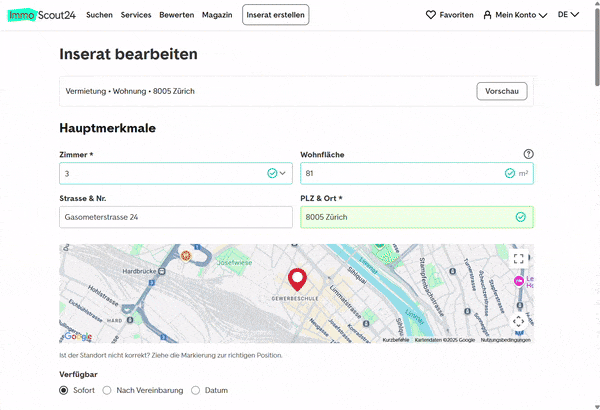Viewport: 600px width, 410px height.
Task: Open Favoriten via the heart icon
Action: click(431, 15)
